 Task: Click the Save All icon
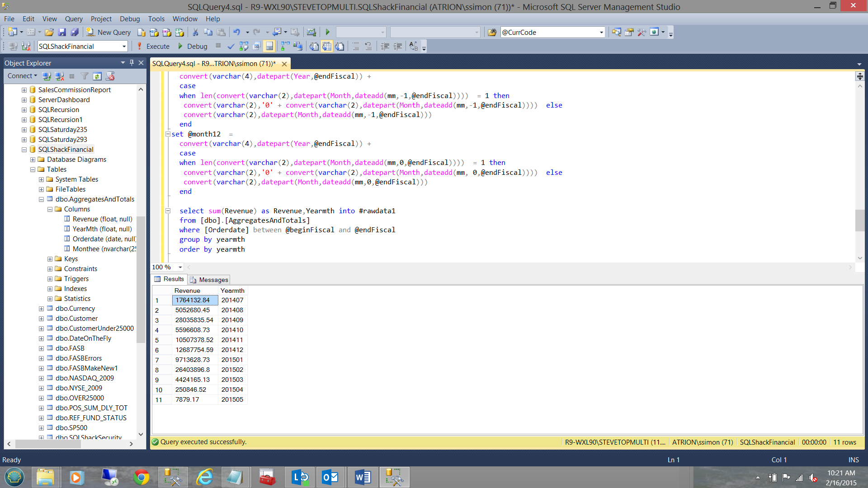pos(75,32)
